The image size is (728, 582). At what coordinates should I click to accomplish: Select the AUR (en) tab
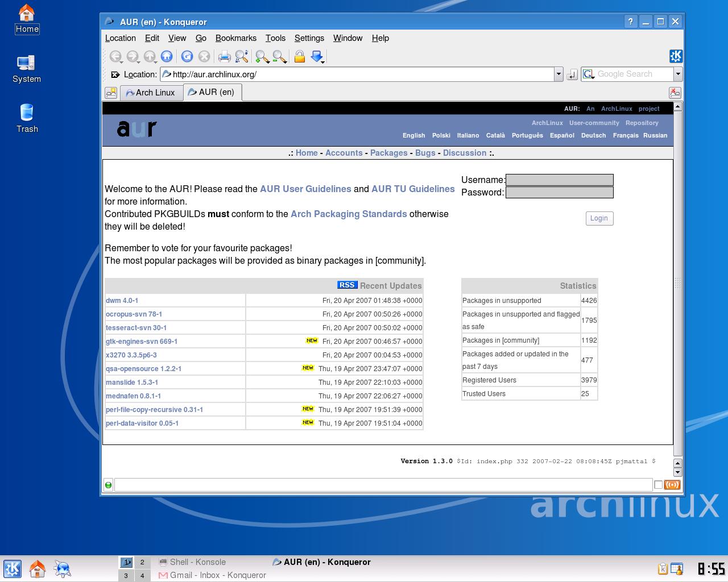[x=212, y=92]
